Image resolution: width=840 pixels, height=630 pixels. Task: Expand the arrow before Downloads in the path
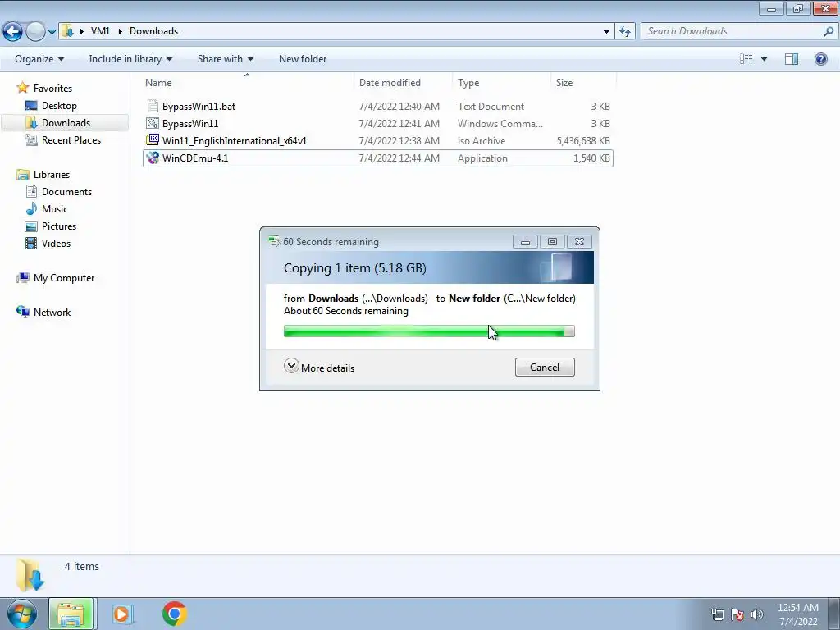pos(120,31)
